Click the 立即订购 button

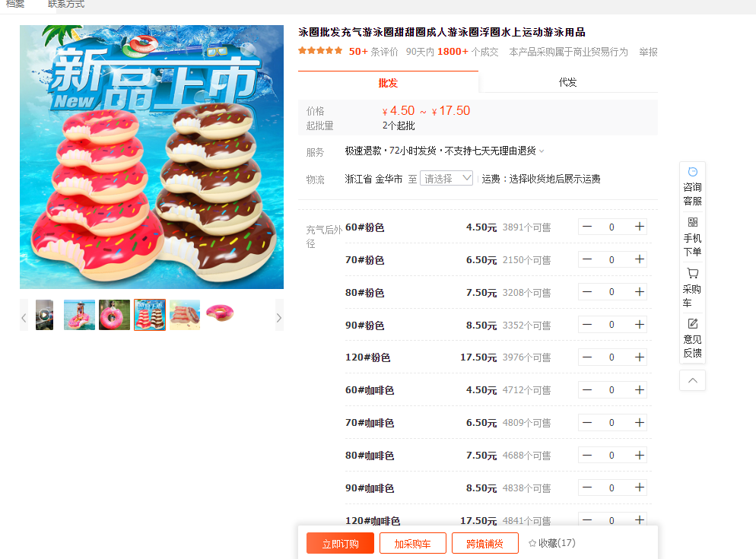tap(340, 544)
